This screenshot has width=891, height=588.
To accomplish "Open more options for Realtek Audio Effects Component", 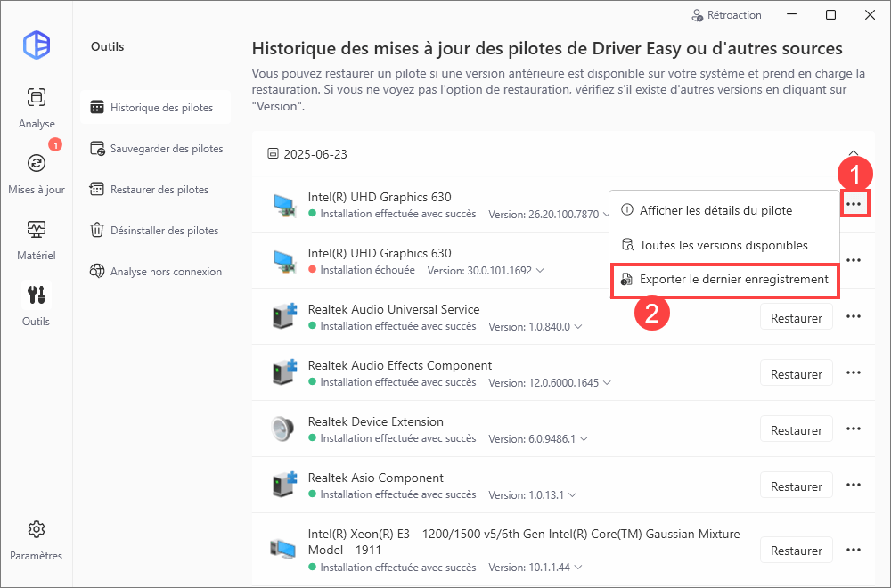I will click(x=854, y=372).
